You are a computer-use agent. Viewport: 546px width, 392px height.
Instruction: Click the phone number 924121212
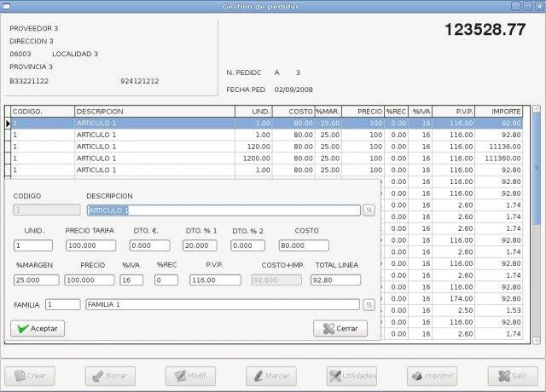[140, 82]
